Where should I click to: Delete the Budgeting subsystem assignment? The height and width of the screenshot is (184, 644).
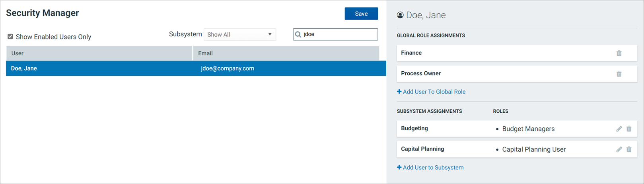point(629,129)
